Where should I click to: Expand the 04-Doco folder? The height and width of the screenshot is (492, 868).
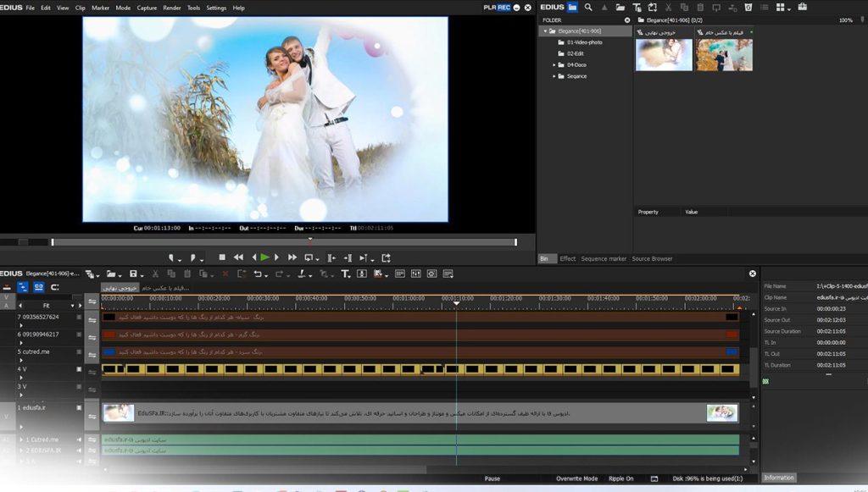click(554, 64)
